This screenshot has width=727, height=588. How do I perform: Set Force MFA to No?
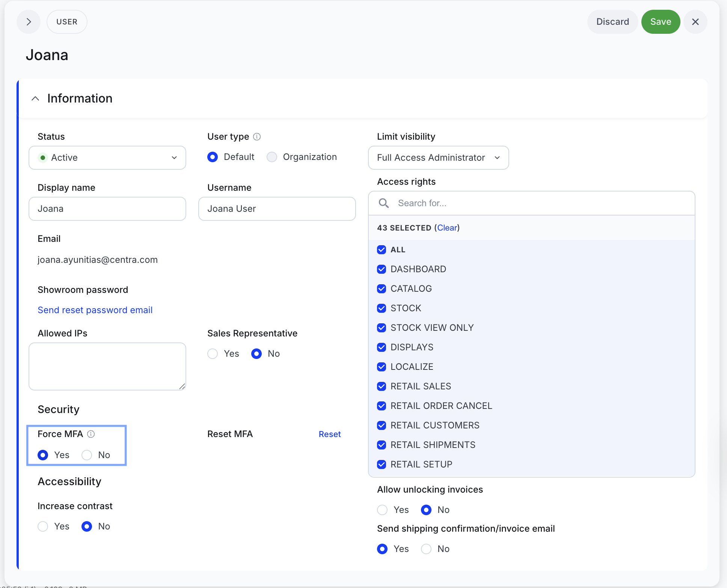pyautogui.click(x=87, y=455)
